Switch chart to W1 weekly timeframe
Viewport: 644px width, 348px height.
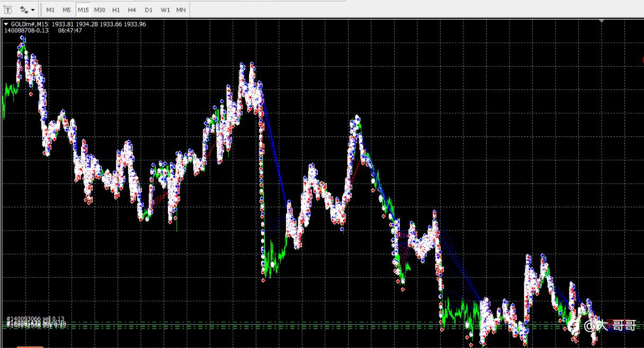(165, 10)
